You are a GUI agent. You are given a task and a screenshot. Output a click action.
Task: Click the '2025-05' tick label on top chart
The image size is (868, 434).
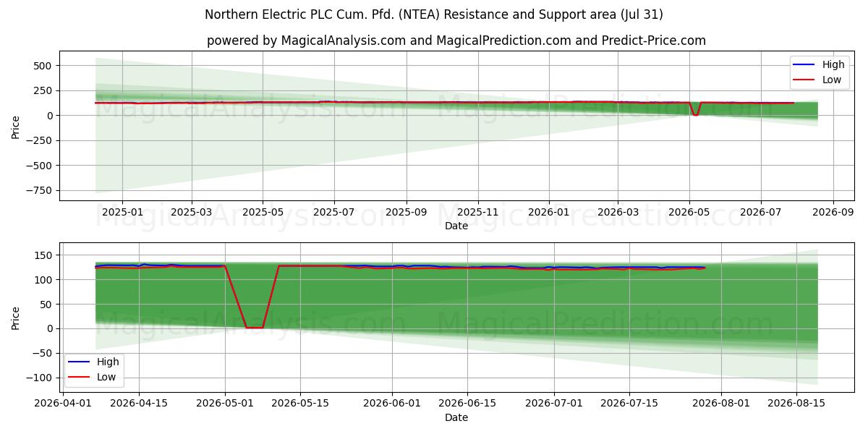263,211
